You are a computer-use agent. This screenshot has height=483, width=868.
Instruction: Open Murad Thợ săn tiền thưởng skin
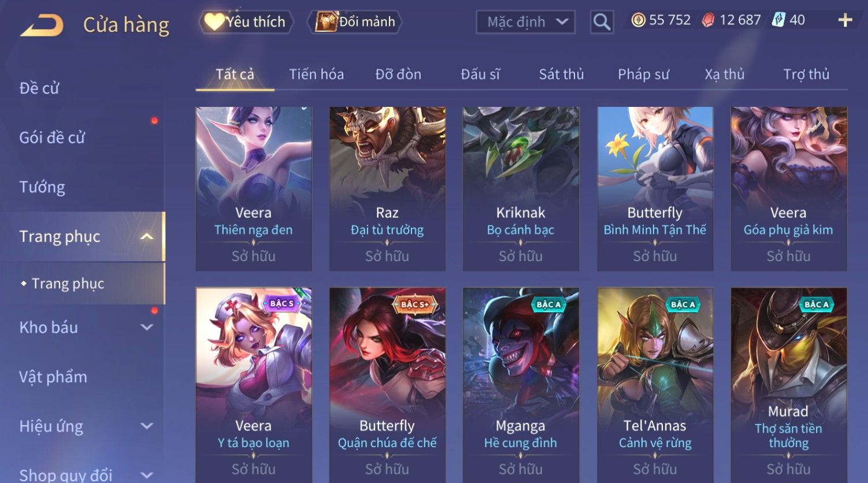point(788,384)
